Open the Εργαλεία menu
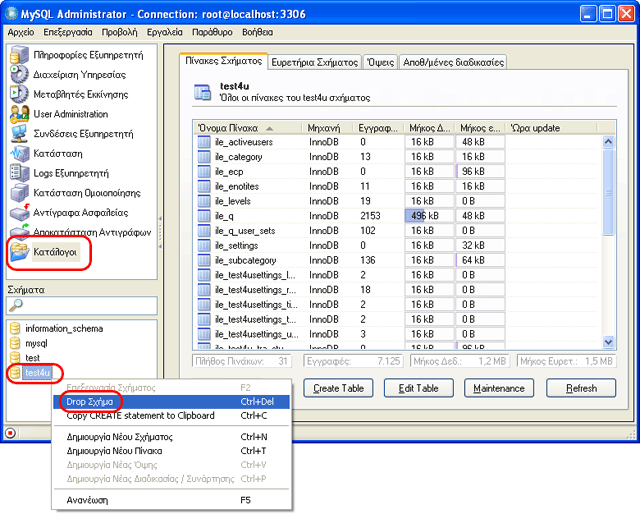Image resolution: width=640 pixels, height=514 pixels. pos(165,32)
